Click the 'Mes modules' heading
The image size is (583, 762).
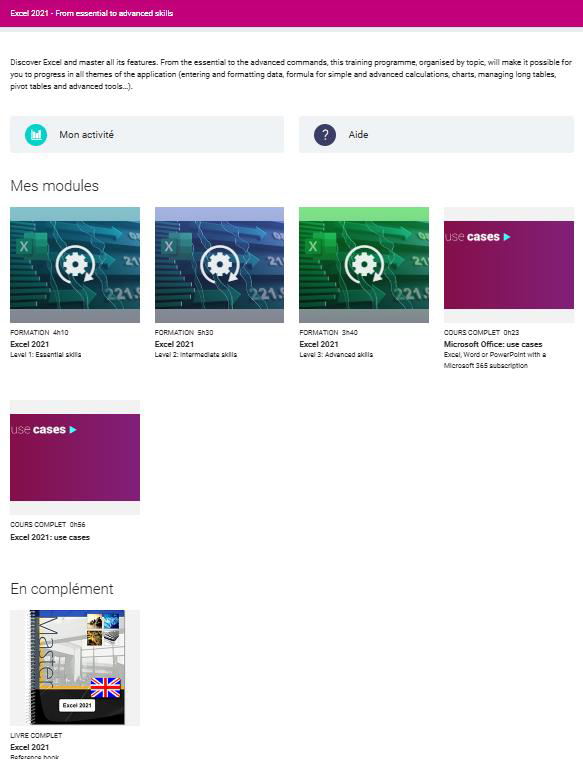tap(54, 186)
